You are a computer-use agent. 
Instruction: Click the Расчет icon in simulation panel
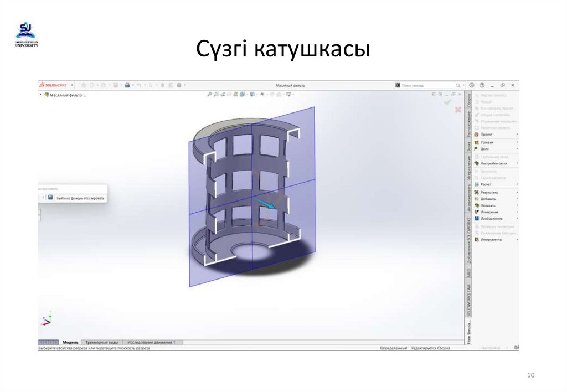[x=486, y=184]
